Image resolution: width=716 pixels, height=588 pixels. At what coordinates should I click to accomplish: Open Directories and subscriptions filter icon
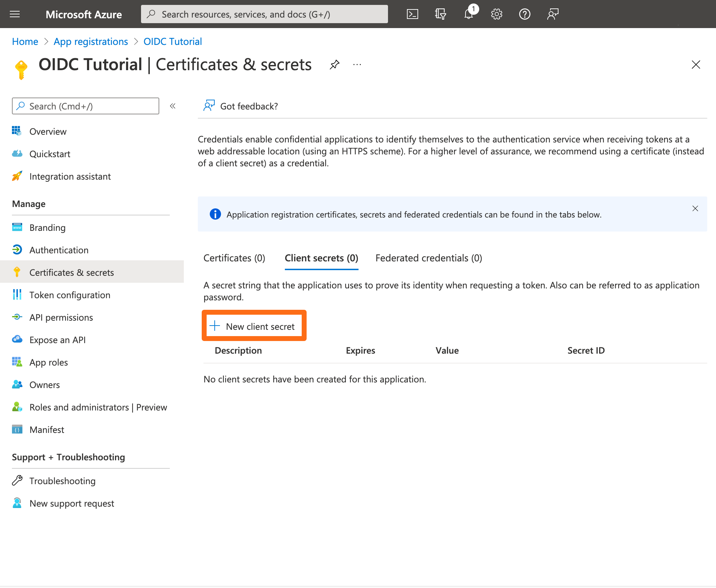pyautogui.click(x=440, y=14)
